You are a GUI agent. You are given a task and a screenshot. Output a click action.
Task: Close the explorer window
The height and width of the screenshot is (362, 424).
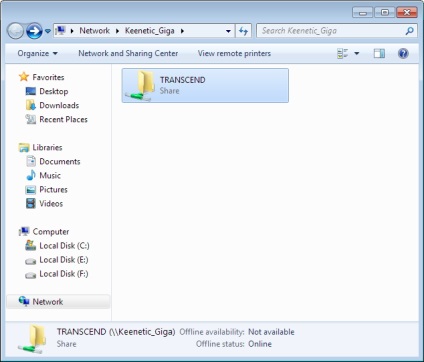click(x=407, y=13)
